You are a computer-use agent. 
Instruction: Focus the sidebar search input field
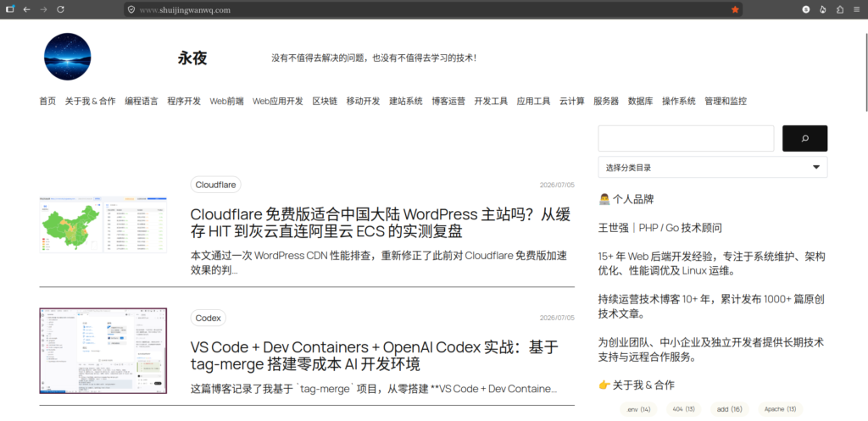tap(686, 138)
